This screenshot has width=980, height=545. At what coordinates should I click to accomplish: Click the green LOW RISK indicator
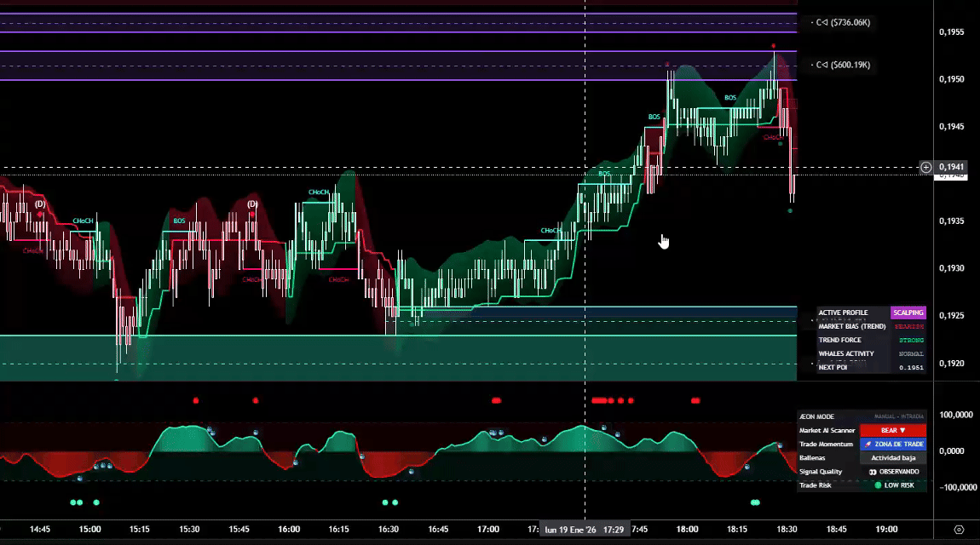click(893, 485)
